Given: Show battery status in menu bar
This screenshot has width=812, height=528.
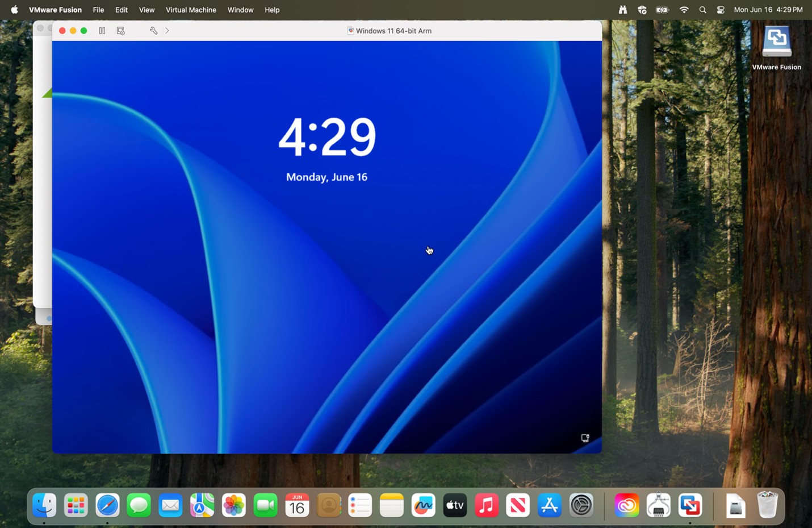Looking at the screenshot, I should coord(662,10).
